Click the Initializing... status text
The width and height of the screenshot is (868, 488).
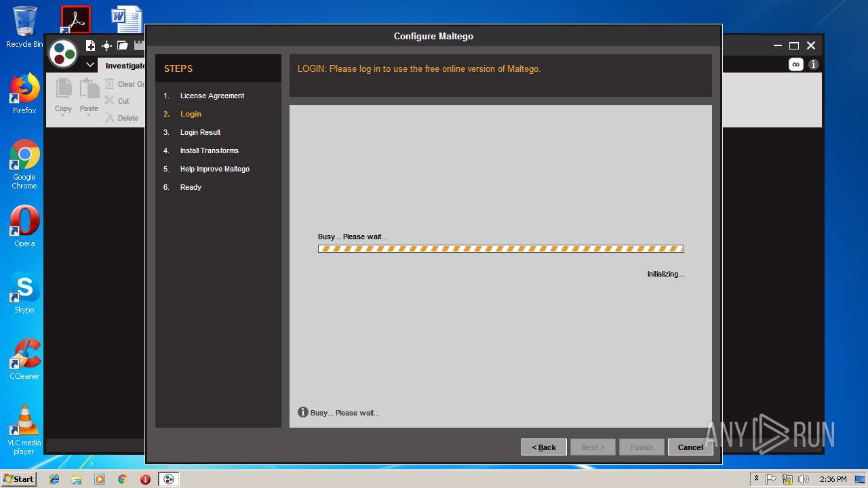click(665, 274)
